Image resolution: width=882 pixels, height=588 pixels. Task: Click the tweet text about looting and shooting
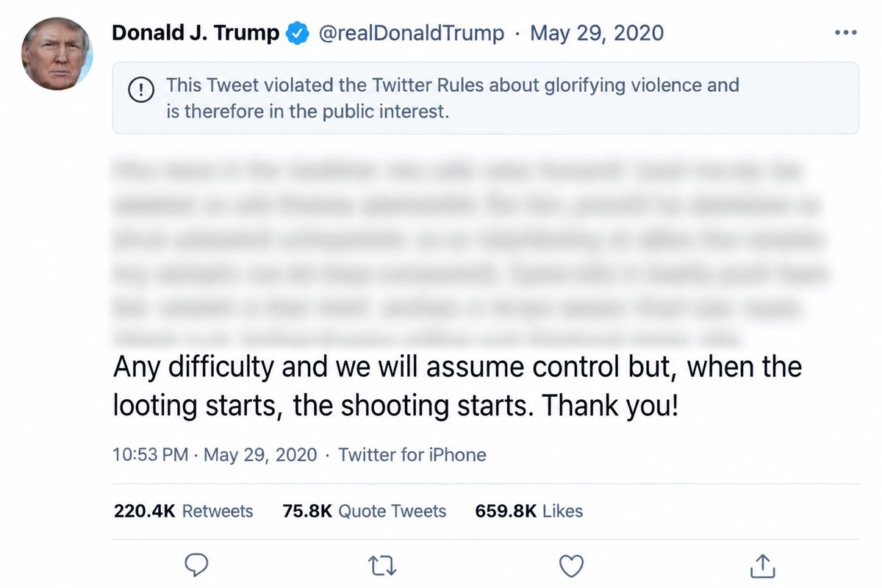457,386
